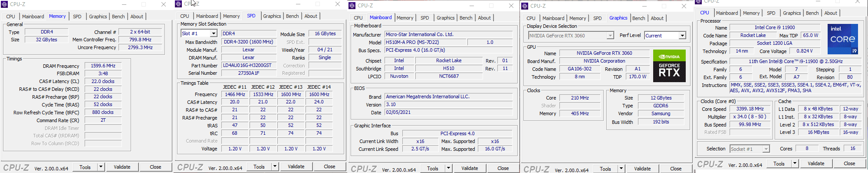Switch to Memory tab in SPD window
Screen dimensions: 868x173
click(231, 16)
